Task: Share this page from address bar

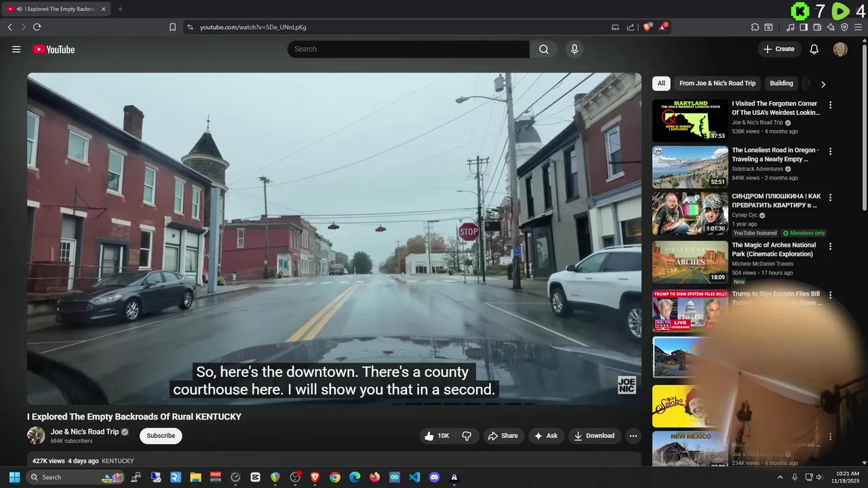Action: [x=631, y=27]
